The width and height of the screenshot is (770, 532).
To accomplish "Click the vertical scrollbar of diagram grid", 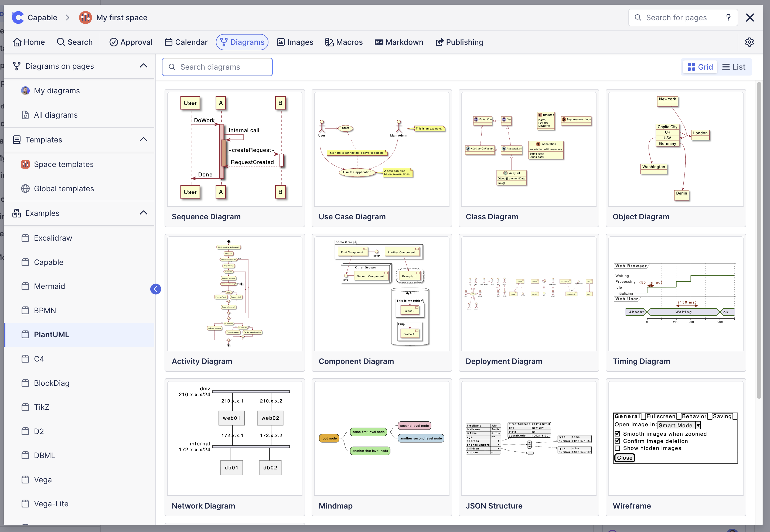I will (x=759, y=240).
